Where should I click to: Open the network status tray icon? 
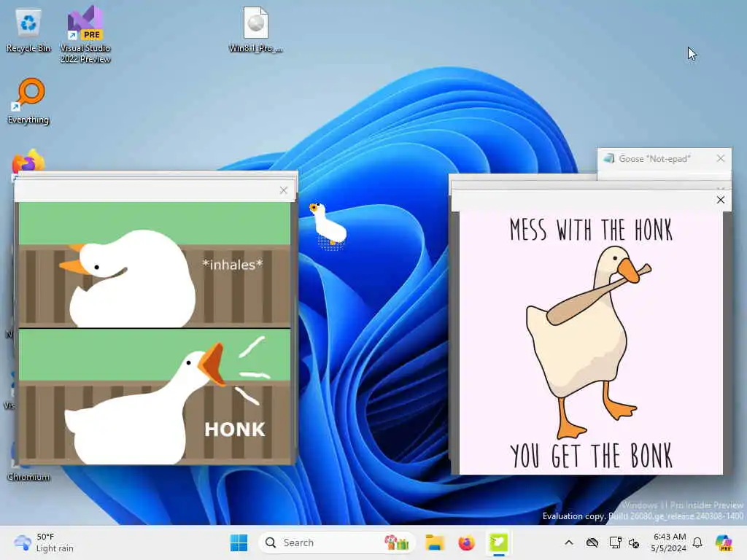click(x=615, y=542)
